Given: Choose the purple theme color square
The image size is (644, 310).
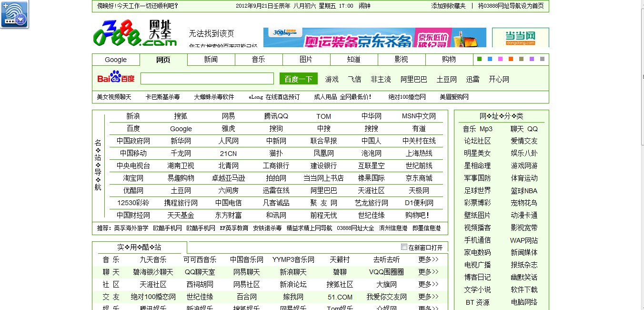Looking at the screenshot, I should point(532,59).
